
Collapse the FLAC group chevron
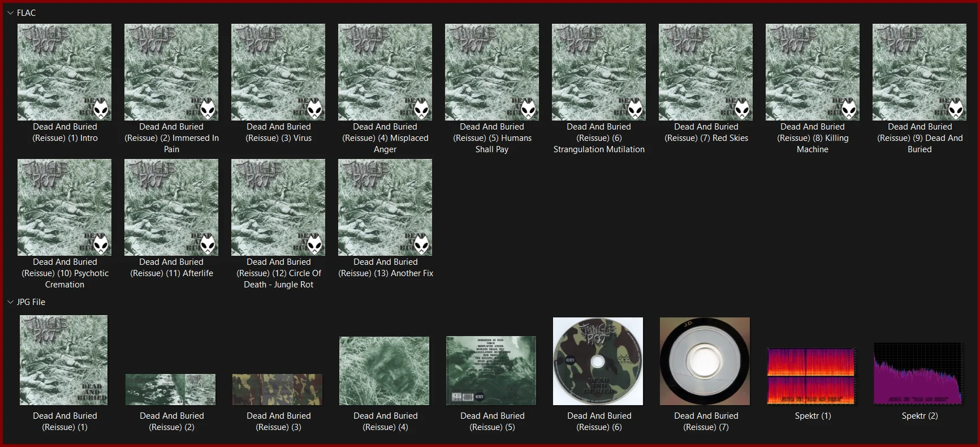click(x=10, y=12)
